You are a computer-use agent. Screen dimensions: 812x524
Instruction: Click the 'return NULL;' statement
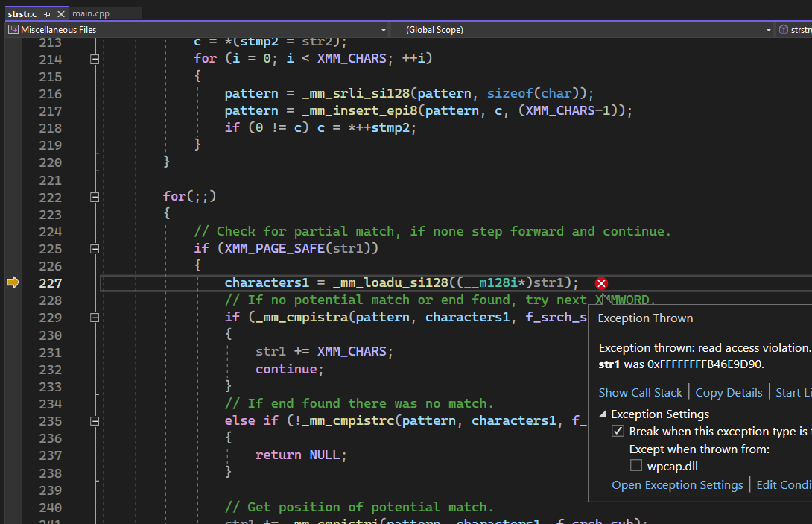301,455
